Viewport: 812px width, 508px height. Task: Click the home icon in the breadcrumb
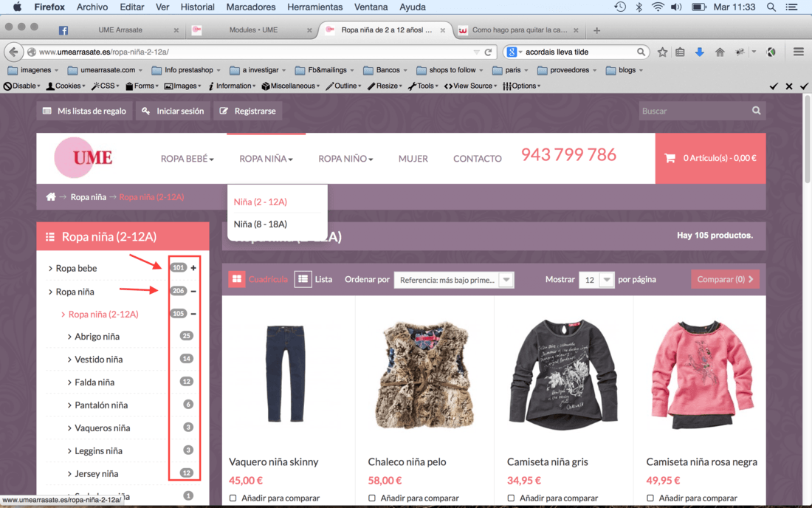click(x=51, y=197)
